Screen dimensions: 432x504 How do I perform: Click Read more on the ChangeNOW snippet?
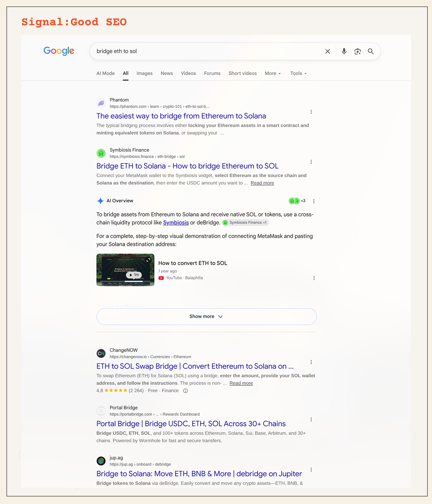pos(241,383)
